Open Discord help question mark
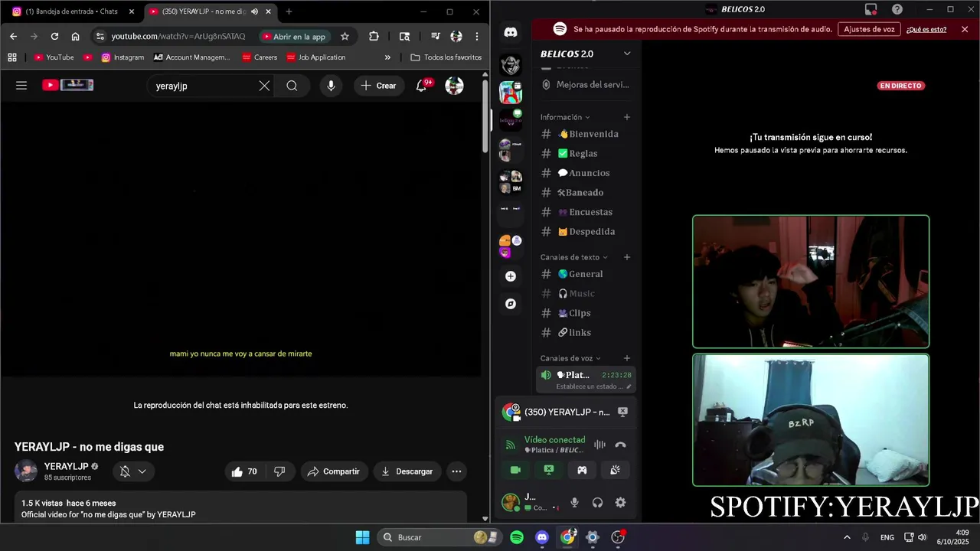 coord(897,9)
